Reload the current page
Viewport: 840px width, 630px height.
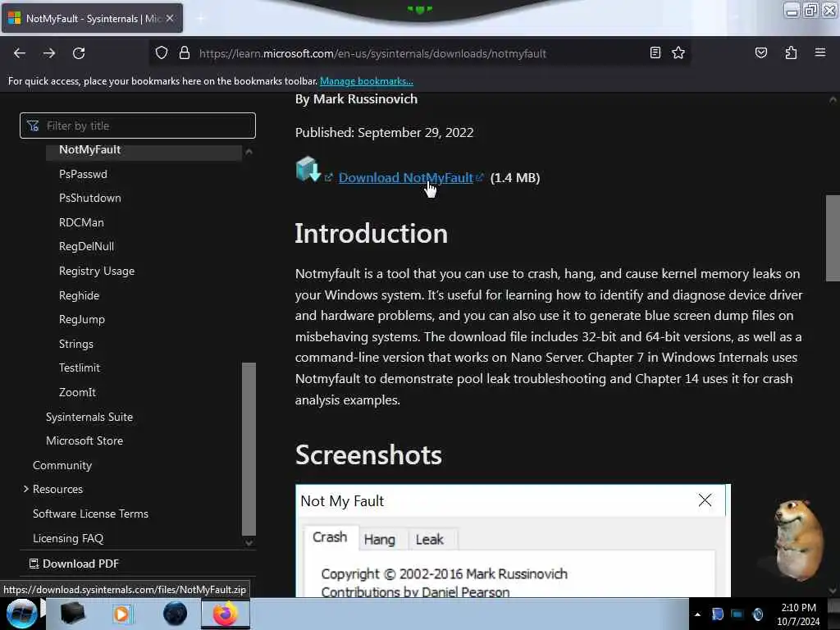79,53
